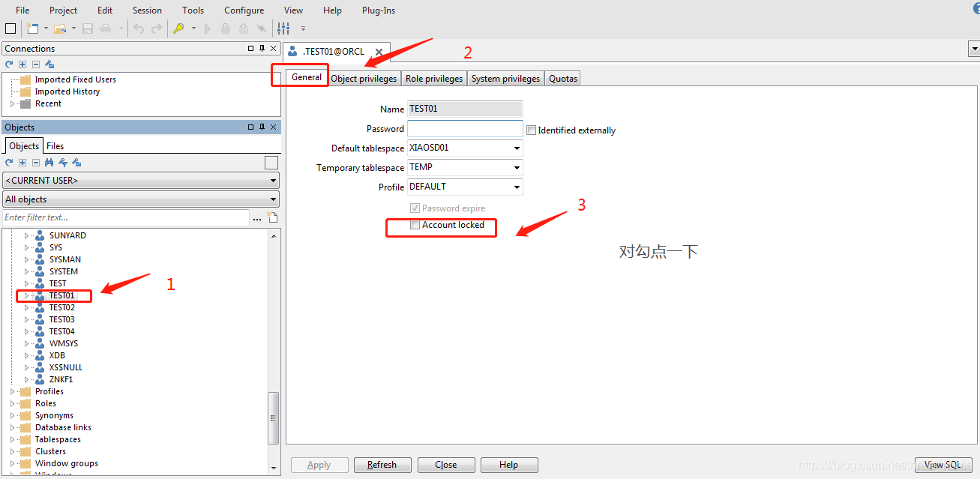Screen dimensions: 980x479
Task: Switch to Role privileges tab
Action: (434, 79)
